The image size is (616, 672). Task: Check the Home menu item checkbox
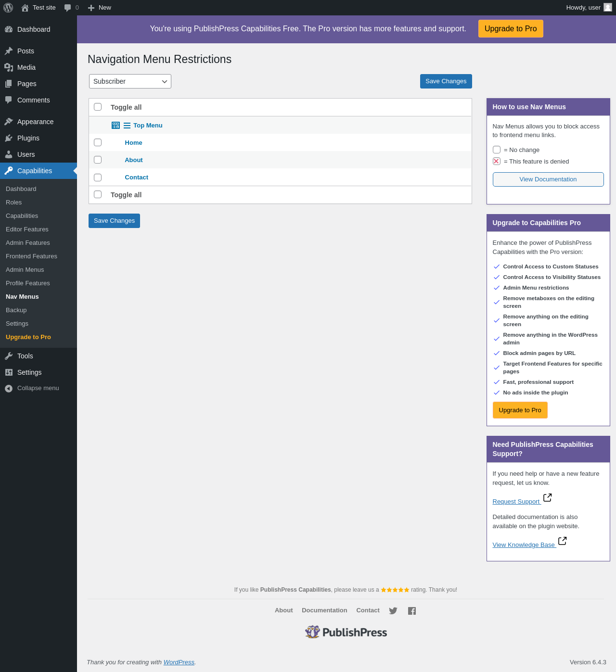[x=98, y=142]
